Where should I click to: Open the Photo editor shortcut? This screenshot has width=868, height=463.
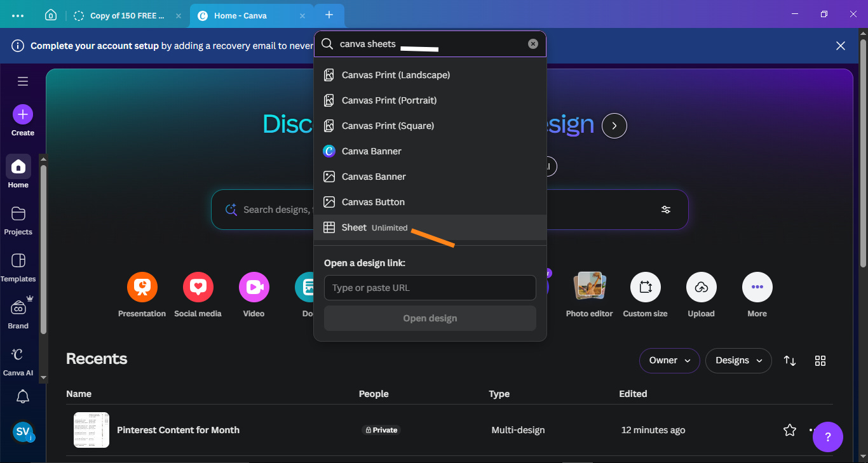point(590,295)
